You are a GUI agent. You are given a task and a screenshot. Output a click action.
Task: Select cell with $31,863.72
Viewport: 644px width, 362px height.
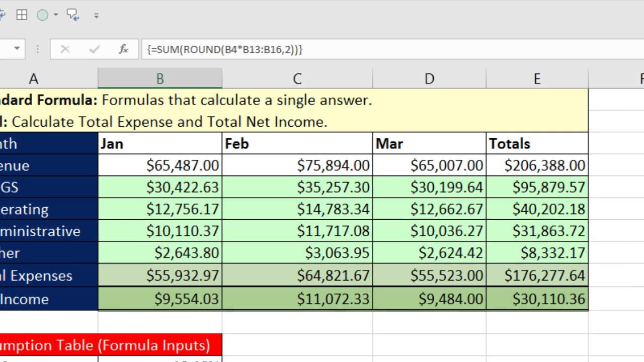[537, 231]
